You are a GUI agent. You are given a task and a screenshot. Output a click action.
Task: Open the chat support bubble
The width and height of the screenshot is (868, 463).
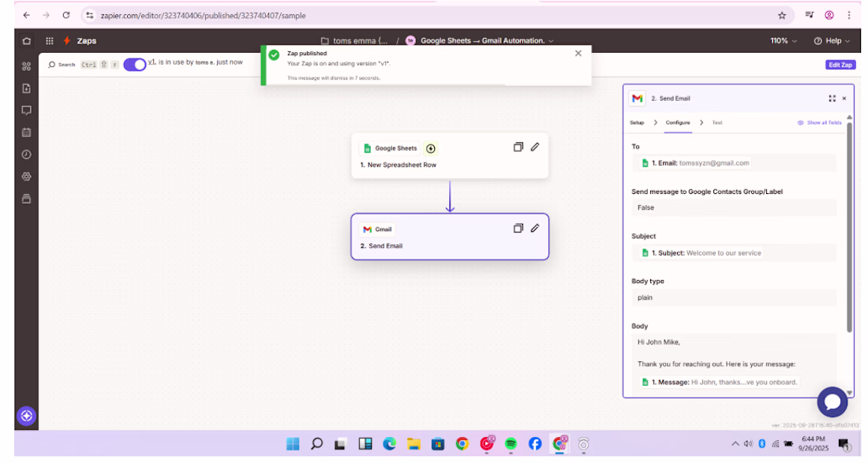coord(832,402)
